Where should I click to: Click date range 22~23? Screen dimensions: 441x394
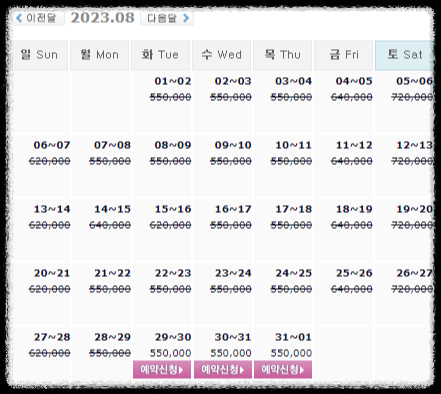pyautogui.click(x=173, y=273)
